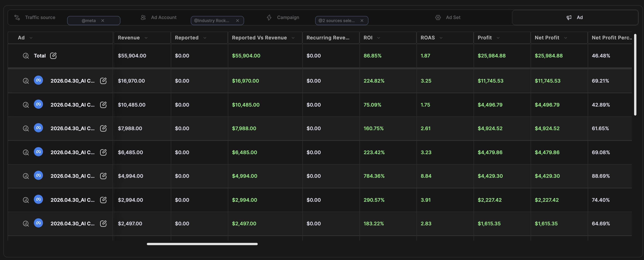Click Meta logo in $6,485.00 revenue row
644x260 pixels.
tap(38, 152)
